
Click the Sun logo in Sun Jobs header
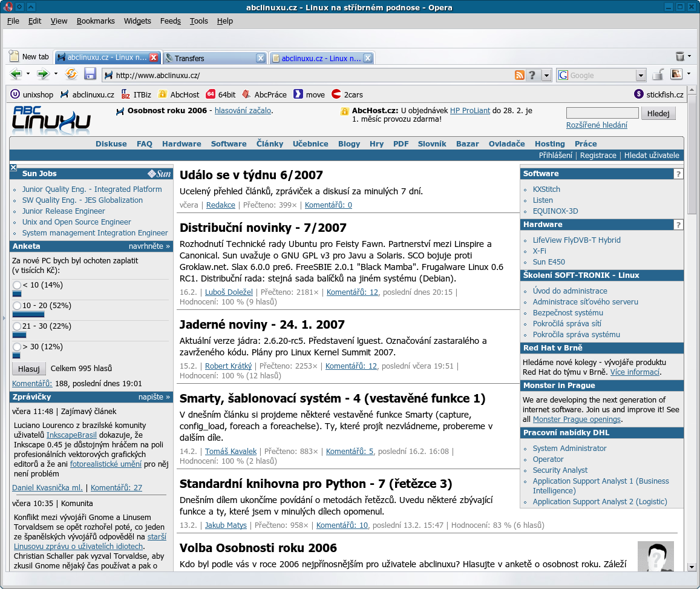pyautogui.click(x=159, y=174)
